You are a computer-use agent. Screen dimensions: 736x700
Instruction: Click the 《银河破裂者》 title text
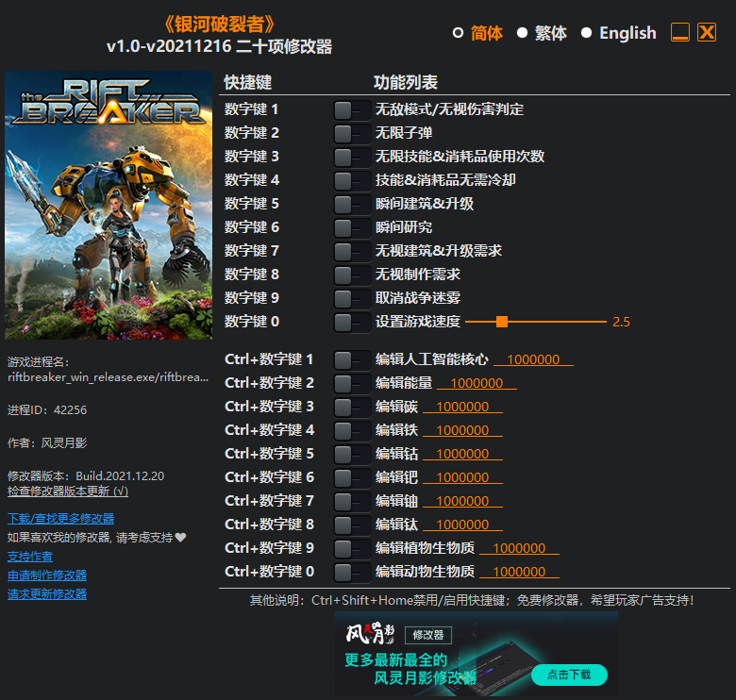pyautogui.click(x=219, y=25)
